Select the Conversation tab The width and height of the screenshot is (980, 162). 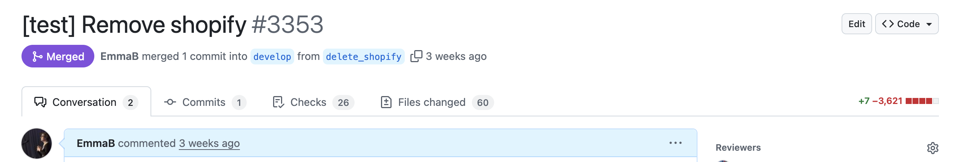(x=86, y=102)
